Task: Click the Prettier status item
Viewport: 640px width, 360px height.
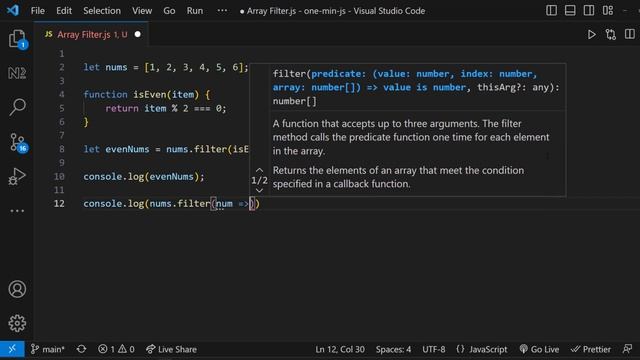Action: [591, 349]
